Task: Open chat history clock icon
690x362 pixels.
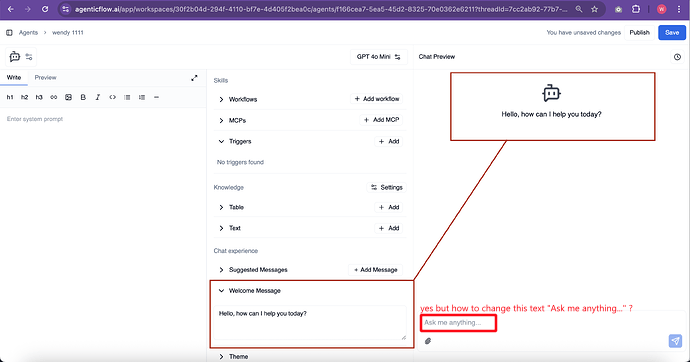Action: tap(677, 57)
